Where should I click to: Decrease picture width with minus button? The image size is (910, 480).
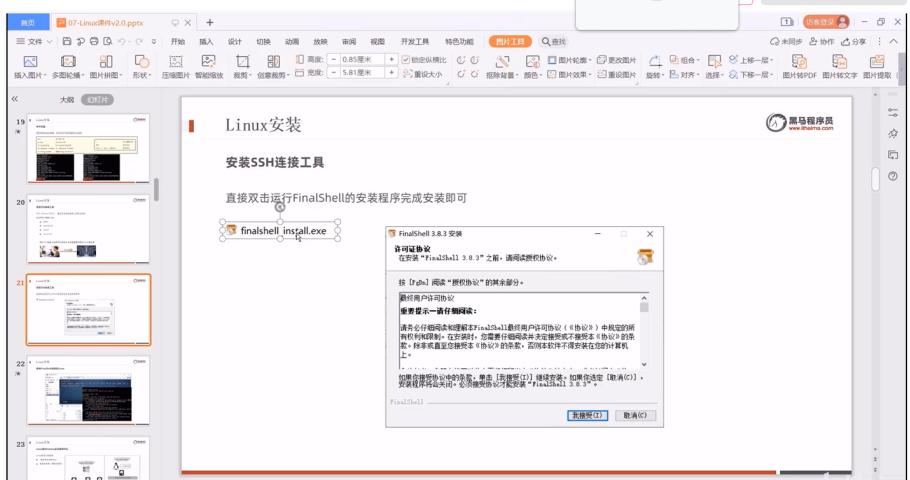333,73
